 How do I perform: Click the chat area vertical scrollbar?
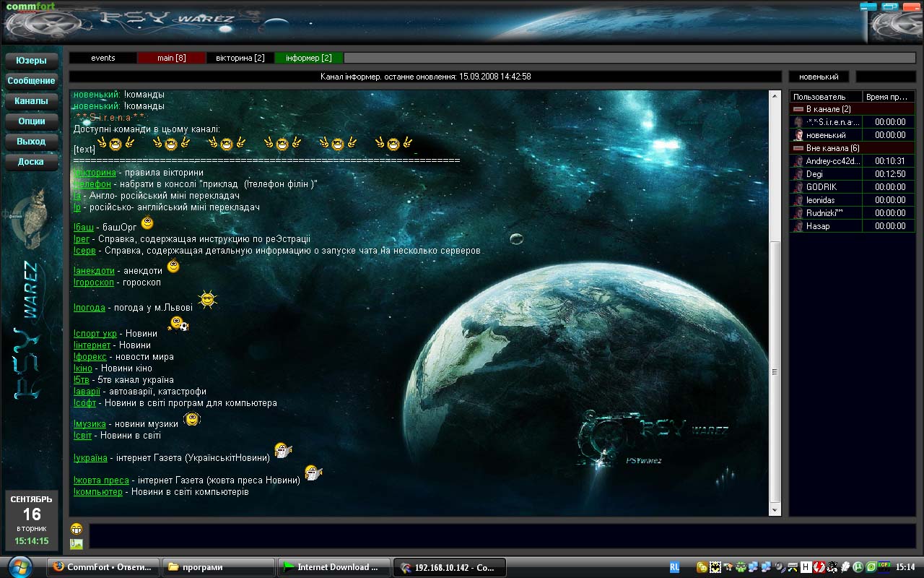click(775, 372)
